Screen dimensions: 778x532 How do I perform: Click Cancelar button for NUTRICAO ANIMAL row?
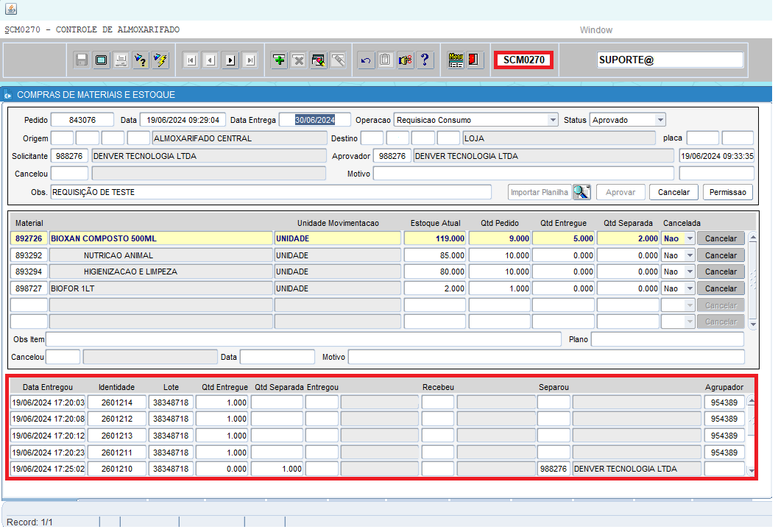(x=721, y=255)
